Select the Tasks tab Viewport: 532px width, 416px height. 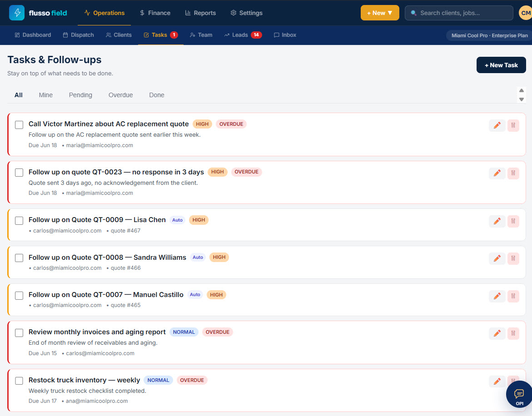160,35
